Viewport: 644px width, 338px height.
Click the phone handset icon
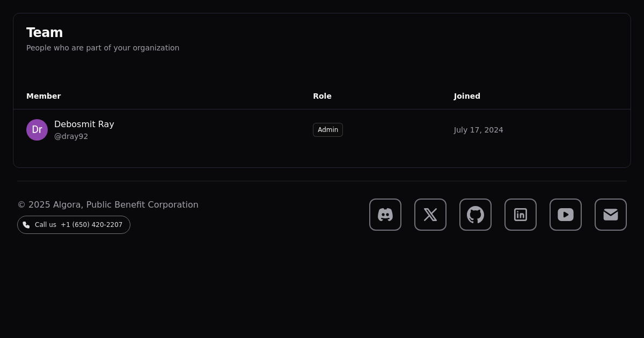(26, 225)
